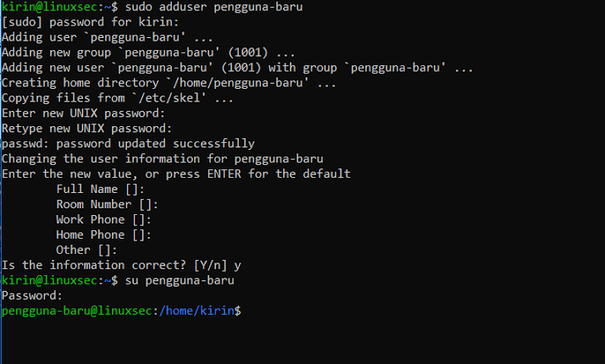Click the 'Work Phone []:' field prompt
The width and height of the screenshot is (605, 364).
click(x=103, y=220)
